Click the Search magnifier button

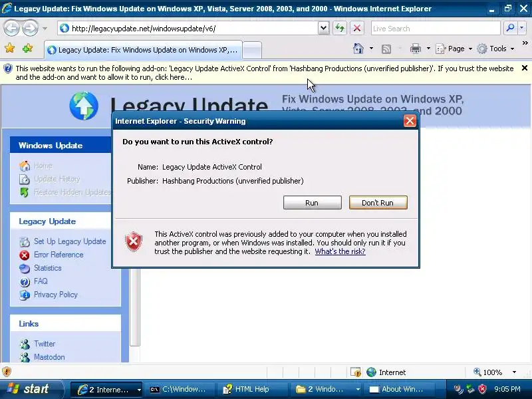(510, 28)
